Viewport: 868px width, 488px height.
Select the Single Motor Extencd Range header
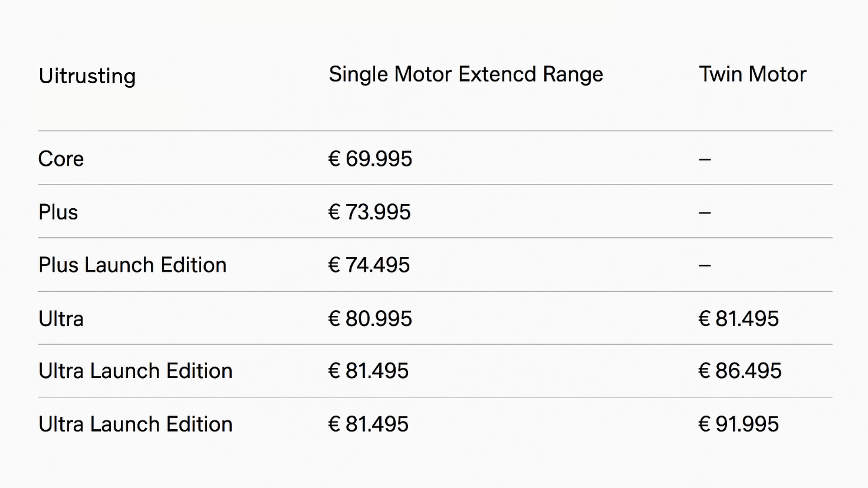pos(466,75)
